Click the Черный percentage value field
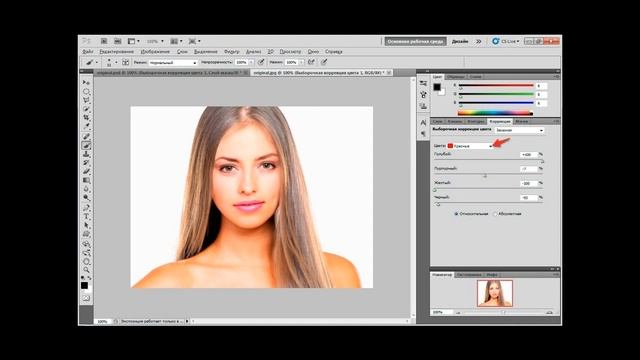The image size is (640, 360). [x=528, y=198]
